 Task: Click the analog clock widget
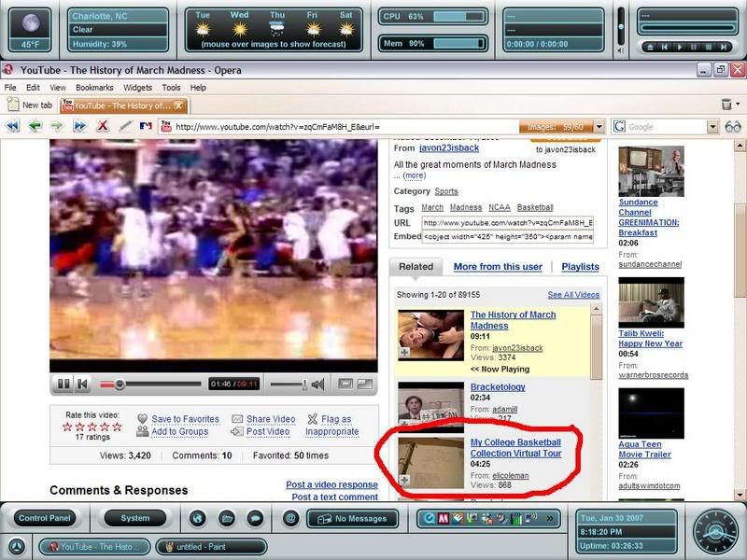(x=715, y=531)
